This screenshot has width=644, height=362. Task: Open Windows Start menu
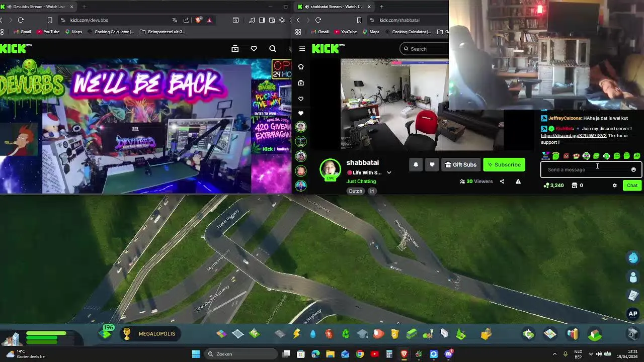tap(196, 354)
